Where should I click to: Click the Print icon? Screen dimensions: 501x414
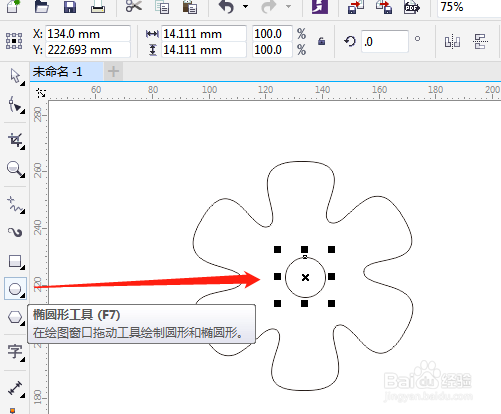click(98, 6)
